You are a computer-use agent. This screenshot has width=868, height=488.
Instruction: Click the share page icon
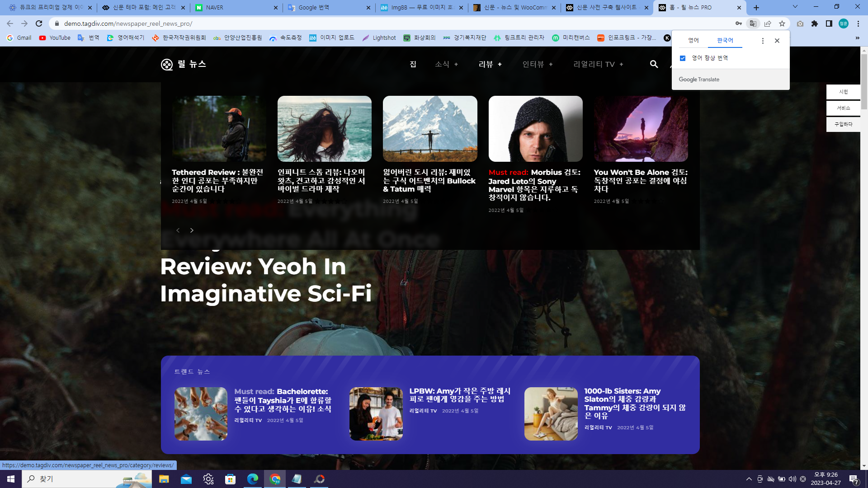pyautogui.click(x=768, y=23)
